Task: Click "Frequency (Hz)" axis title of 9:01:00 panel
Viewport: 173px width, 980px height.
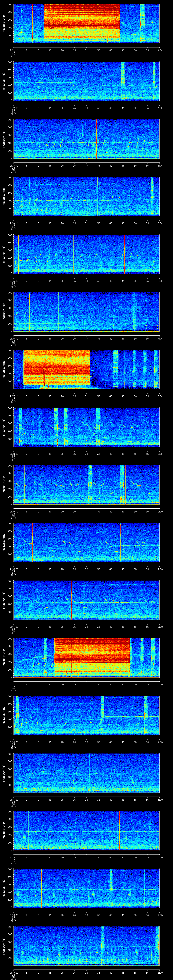Action: 4,24
